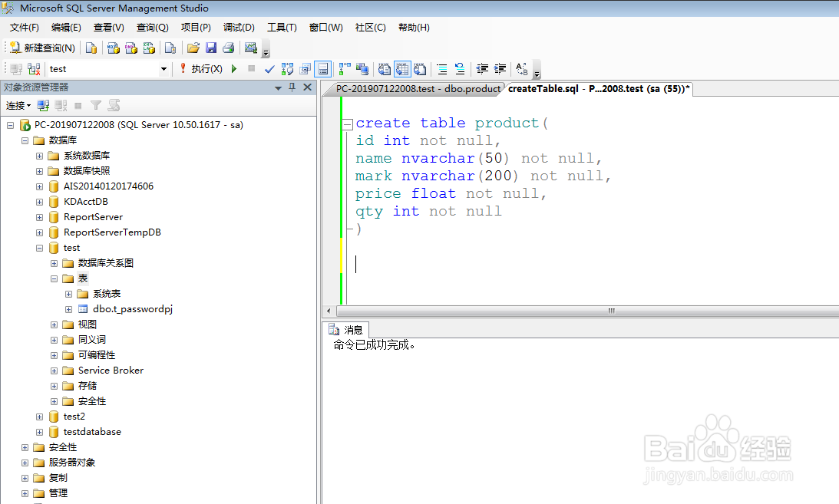Click Display Estimated Execution Plan icon
Viewport: 839px width, 504px height.
[x=287, y=69]
